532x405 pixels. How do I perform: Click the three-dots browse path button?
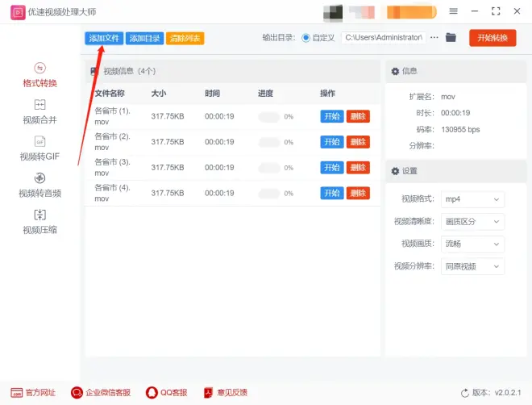[x=434, y=37]
